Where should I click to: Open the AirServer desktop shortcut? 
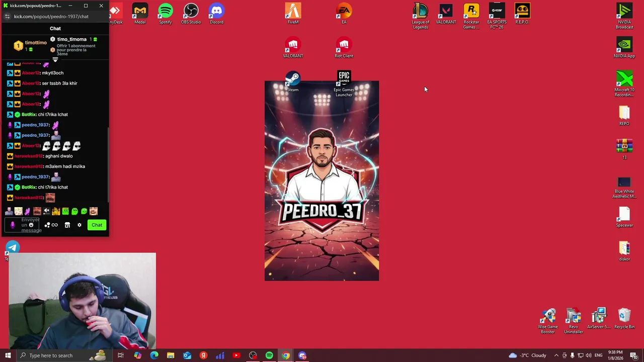click(599, 318)
